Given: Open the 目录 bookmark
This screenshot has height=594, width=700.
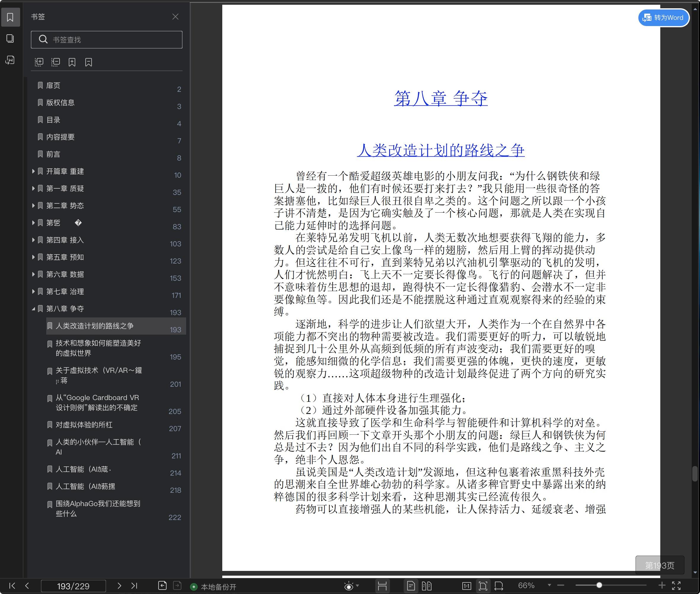Looking at the screenshot, I should [x=53, y=120].
